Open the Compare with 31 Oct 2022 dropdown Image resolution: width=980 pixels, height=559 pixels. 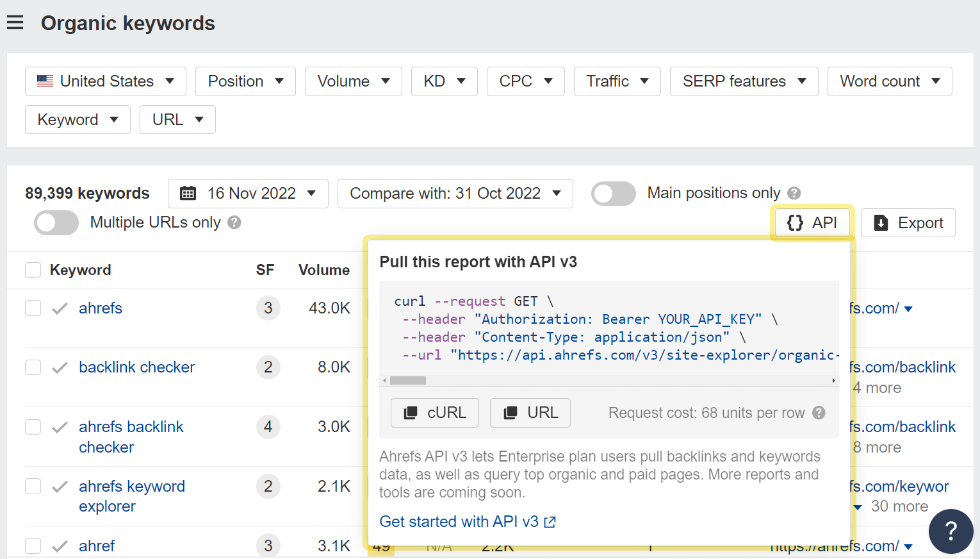[455, 193]
